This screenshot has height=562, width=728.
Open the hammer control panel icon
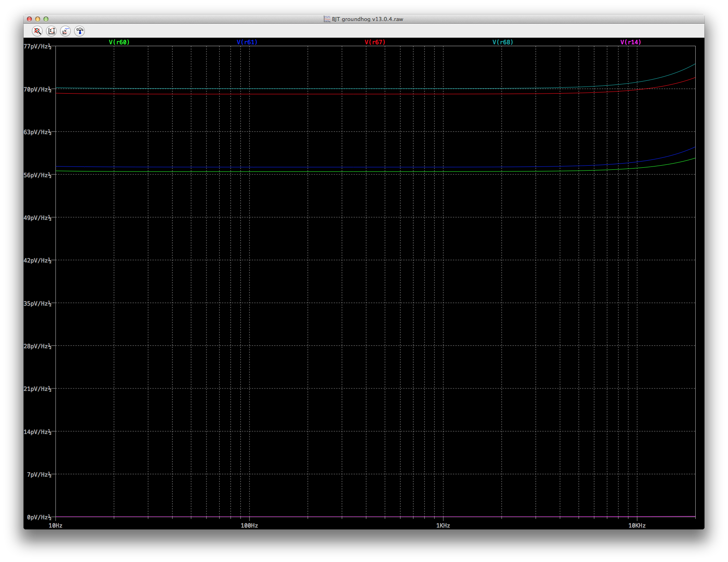tap(79, 31)
